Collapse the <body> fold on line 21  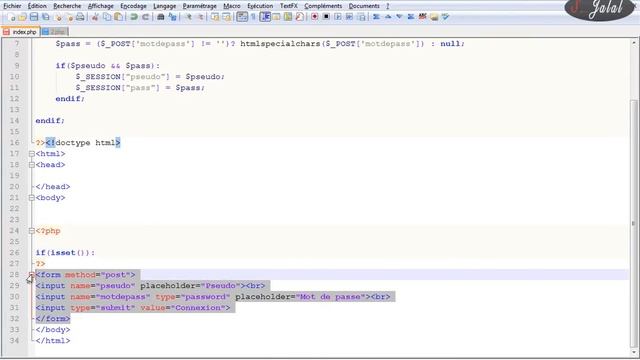pyautogui.click(x=31, y=198)
